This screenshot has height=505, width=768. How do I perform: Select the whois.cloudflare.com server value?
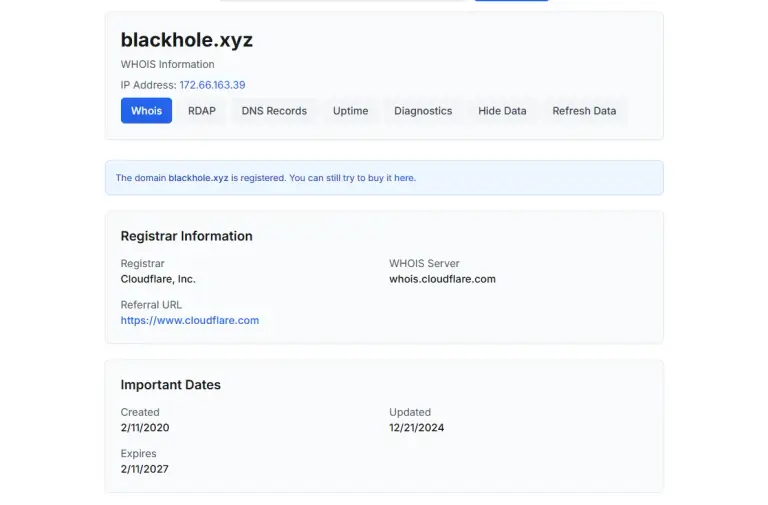[442, 279]
